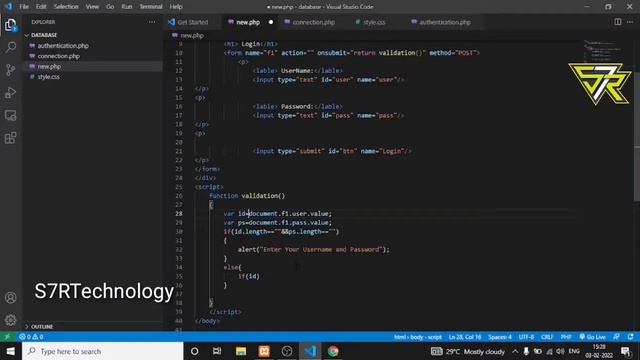Open XAMPP from the taskbar
The width and height of the screenshot is (640, 360).
pyautogui.click(x=264, y=351)
